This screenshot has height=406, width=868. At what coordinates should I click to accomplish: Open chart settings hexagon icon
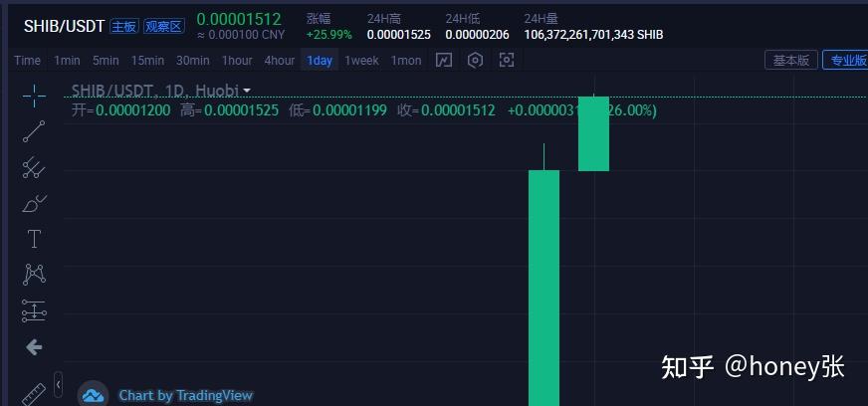click(475, 61)
